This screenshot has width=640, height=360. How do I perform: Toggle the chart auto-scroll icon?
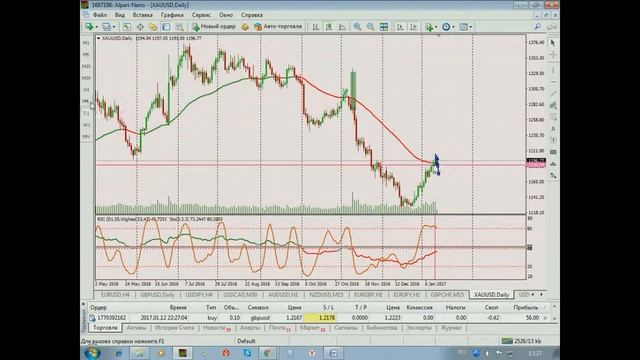400,27
